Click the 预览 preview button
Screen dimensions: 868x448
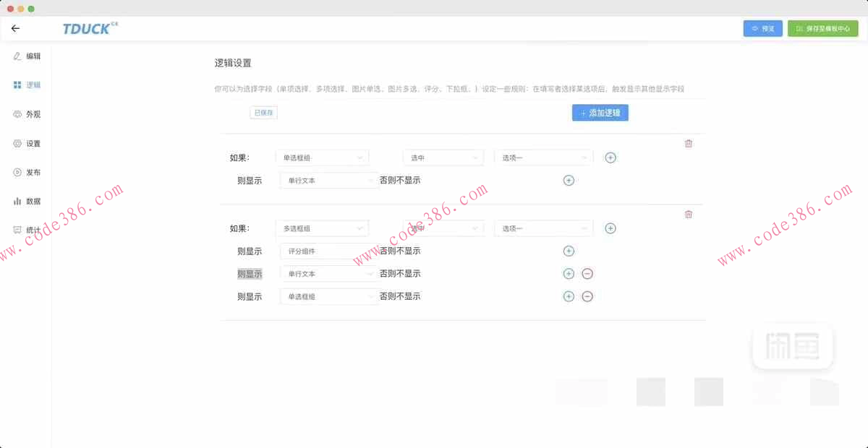[x=762, y=27]
